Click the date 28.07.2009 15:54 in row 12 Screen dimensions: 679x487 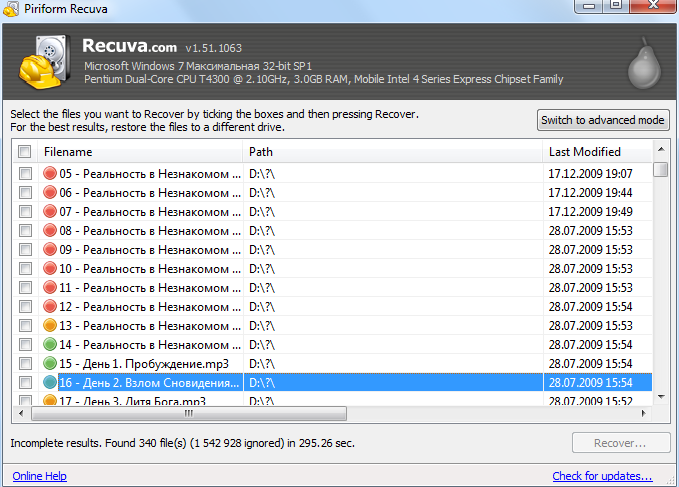click(x=590, y=307)
